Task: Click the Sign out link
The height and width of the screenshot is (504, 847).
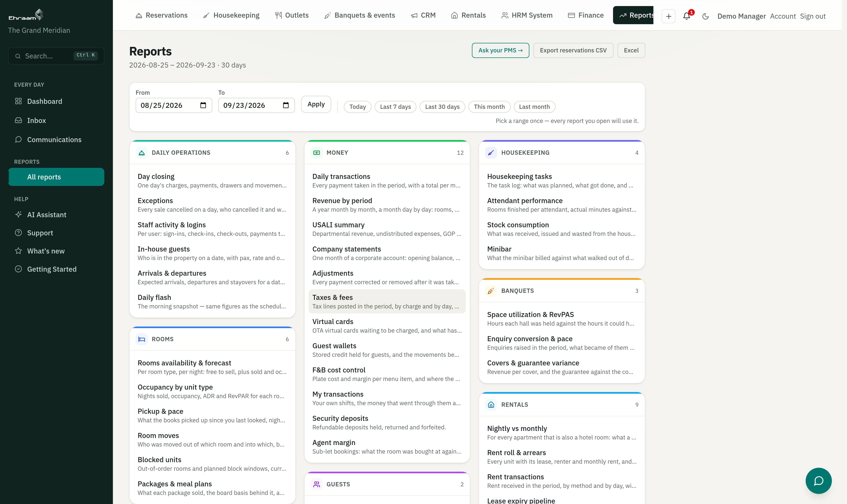Action: point(812,16)
